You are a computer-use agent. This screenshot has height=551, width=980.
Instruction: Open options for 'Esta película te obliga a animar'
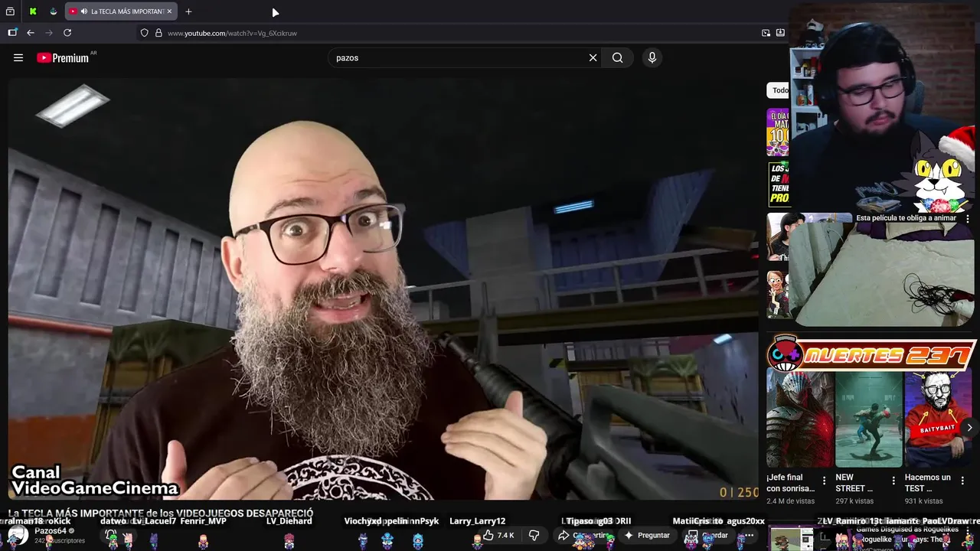pyautogui.click(x=968, y=219)
